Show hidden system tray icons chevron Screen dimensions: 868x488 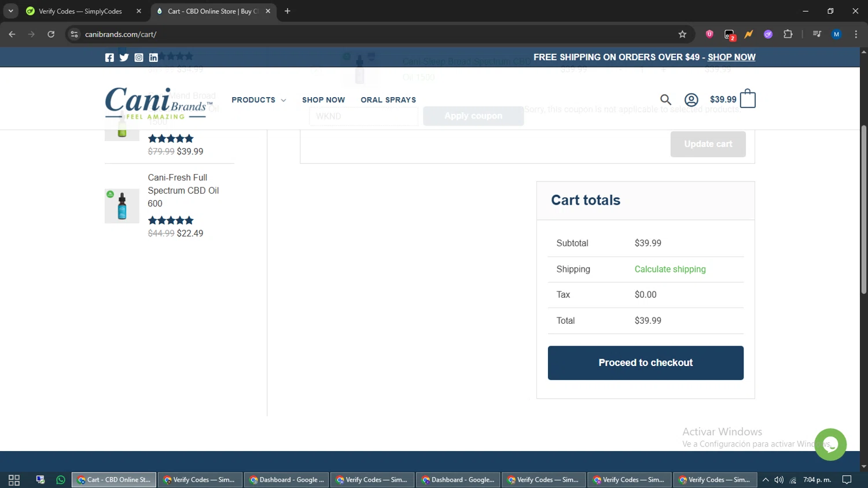766,480
